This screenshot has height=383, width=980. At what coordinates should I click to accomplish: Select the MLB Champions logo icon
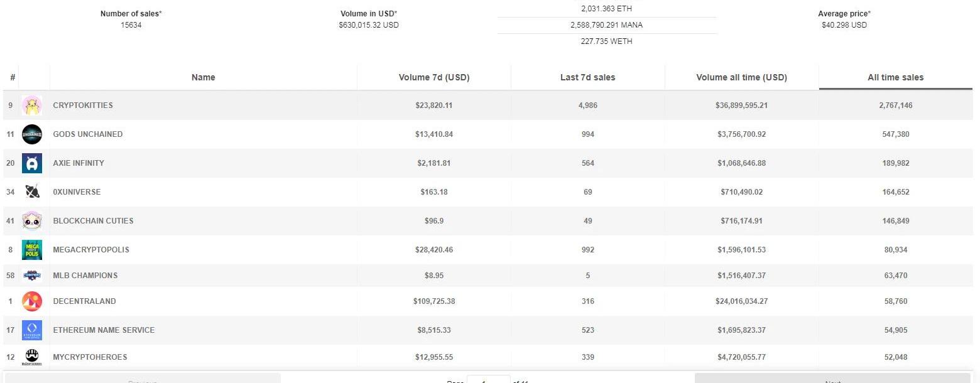32,276
